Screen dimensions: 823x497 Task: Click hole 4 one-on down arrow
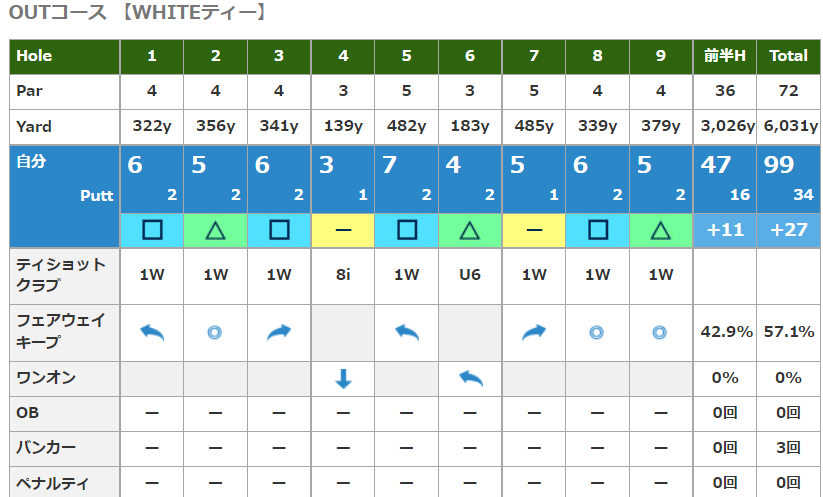pyautogui.click(x=343, y=379)
